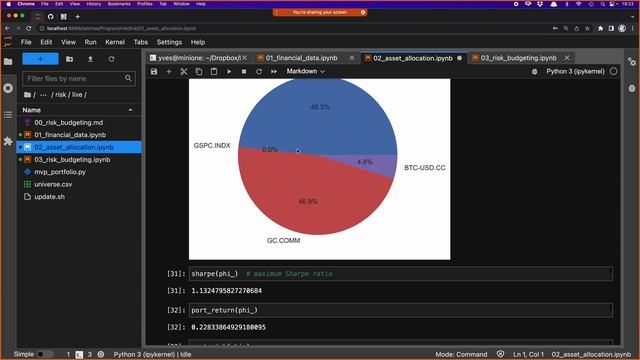Click the pie chart output image
This screenshot has height=360, width=640.
(x=319, y=169)
